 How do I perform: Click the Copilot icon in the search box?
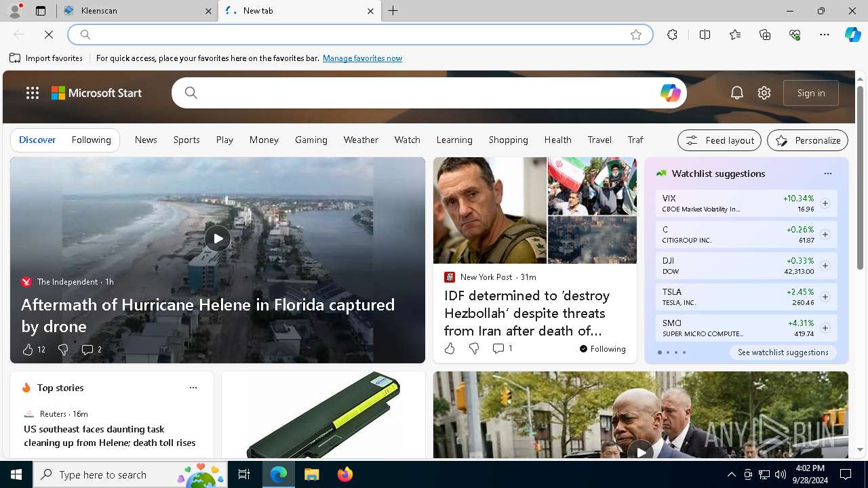tap(670, 93)
